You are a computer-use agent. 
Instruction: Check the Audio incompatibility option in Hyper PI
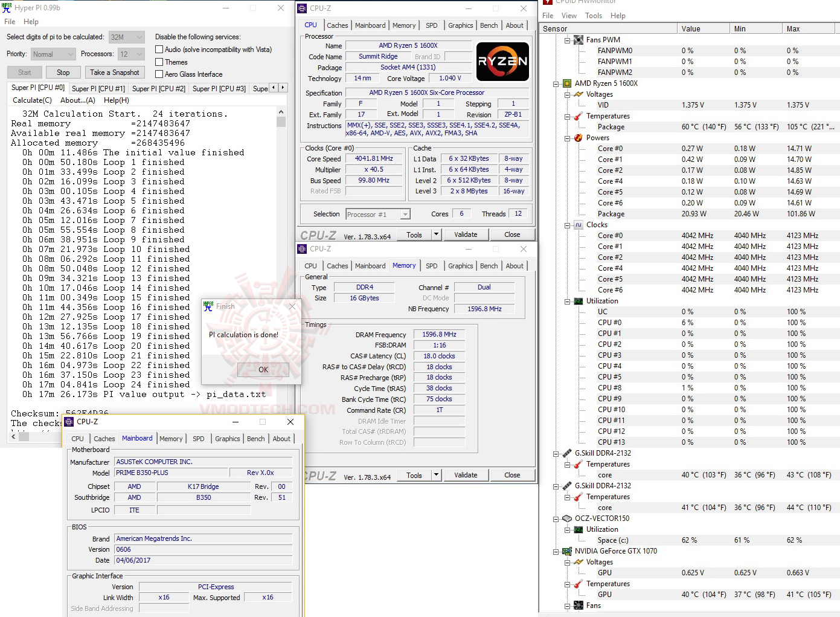(160, 49)
